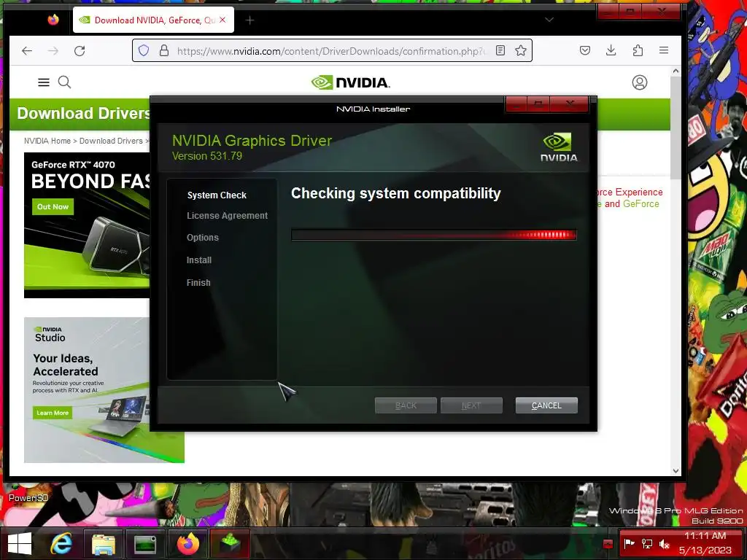
Task: Click the GeForce Experience link text
Action: click(x=629, y=192)
